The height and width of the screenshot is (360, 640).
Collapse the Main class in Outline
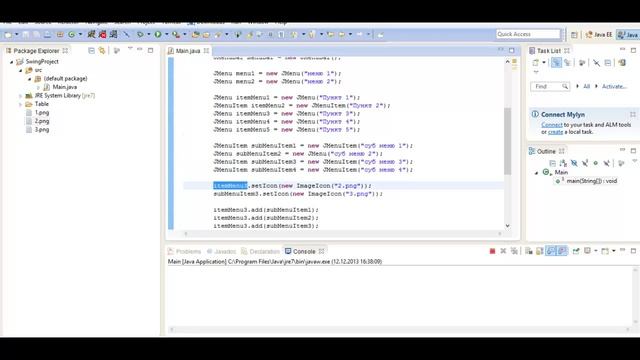[x=537, y=173]
